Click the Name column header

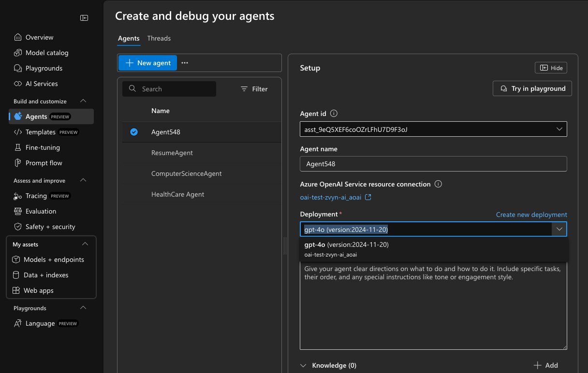161,111
